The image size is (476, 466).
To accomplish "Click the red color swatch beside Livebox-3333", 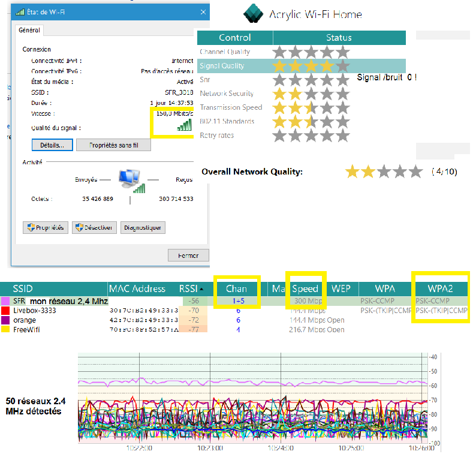I will point(5,310).
